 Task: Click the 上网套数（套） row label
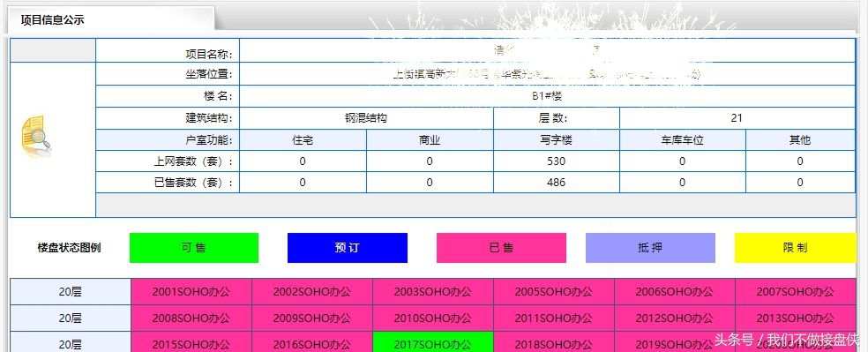tap(193, 161)
